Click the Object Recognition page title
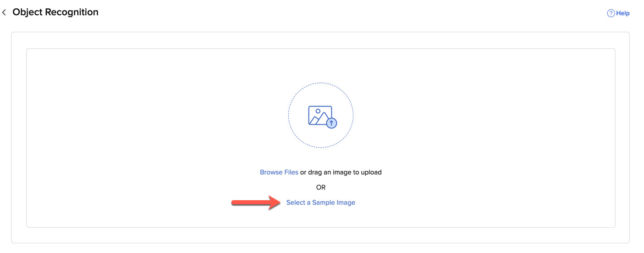Screen dimensions: 644x253 point(56,12)
